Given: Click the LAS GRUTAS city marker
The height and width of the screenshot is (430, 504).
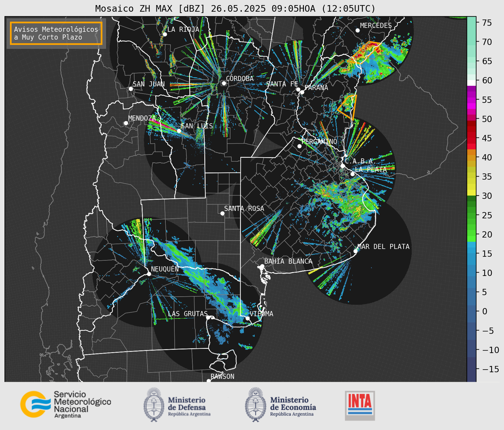Looking at the screenshot, I should point(208,318).
